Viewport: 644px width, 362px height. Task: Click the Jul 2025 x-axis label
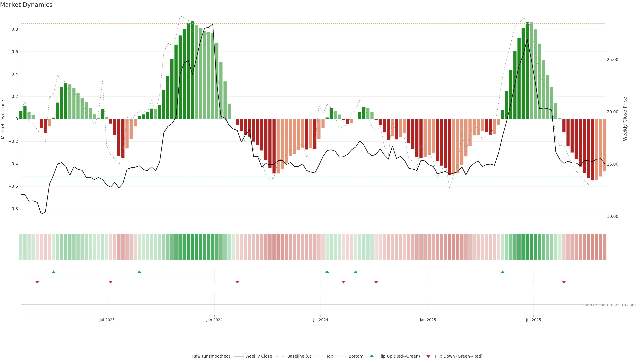(x=533, y=320)
